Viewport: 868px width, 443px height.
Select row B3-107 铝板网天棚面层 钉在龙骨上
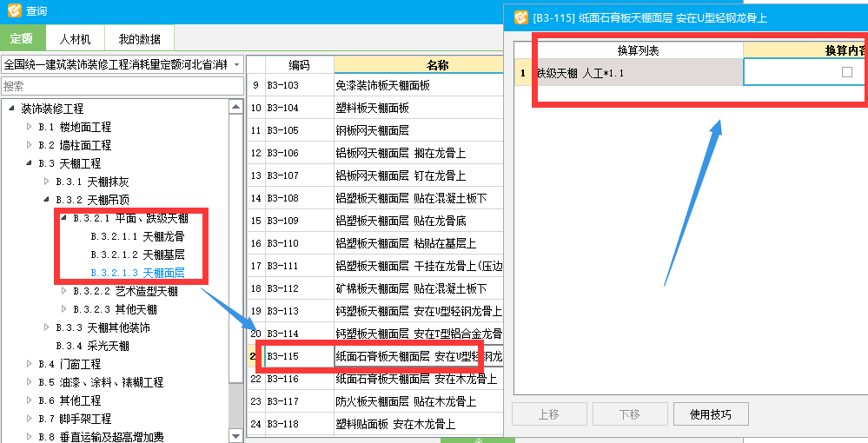(x=375, y=175)
